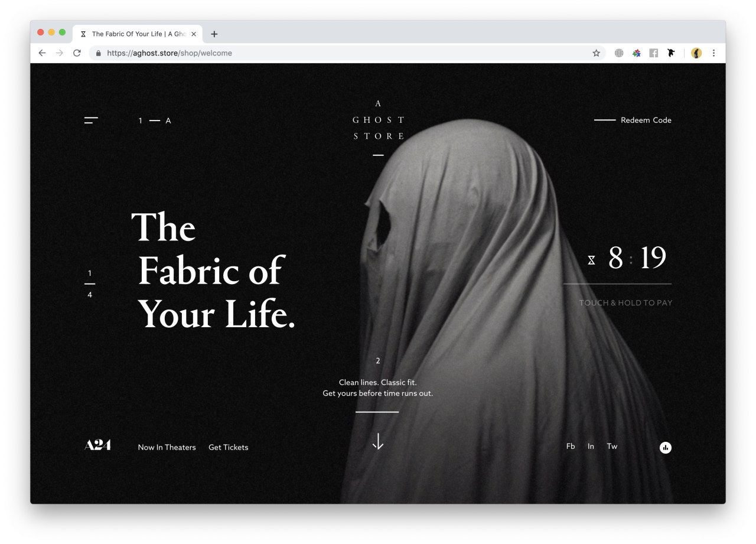Click Now In Theaters link
756x544 pixels.
click(167, 447)
